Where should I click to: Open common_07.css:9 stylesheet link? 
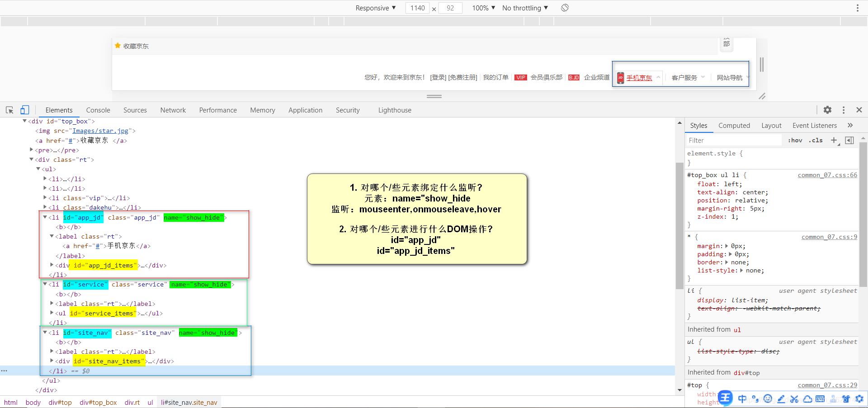829,237
